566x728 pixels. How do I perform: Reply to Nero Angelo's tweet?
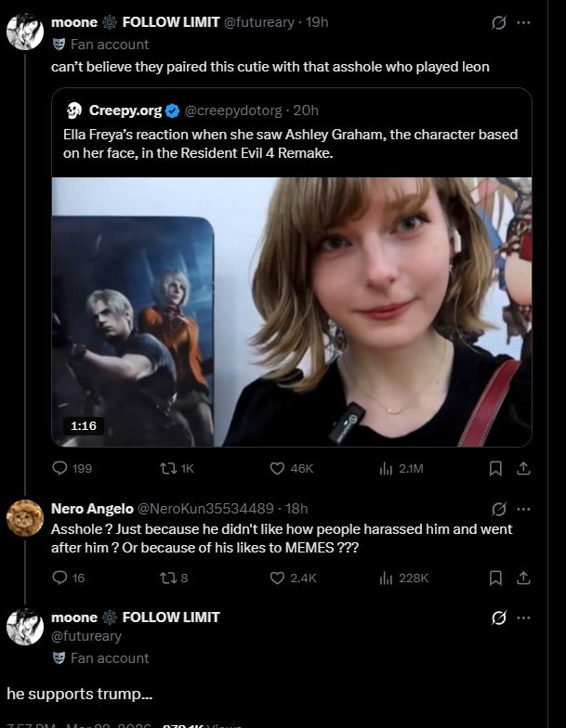60,578
